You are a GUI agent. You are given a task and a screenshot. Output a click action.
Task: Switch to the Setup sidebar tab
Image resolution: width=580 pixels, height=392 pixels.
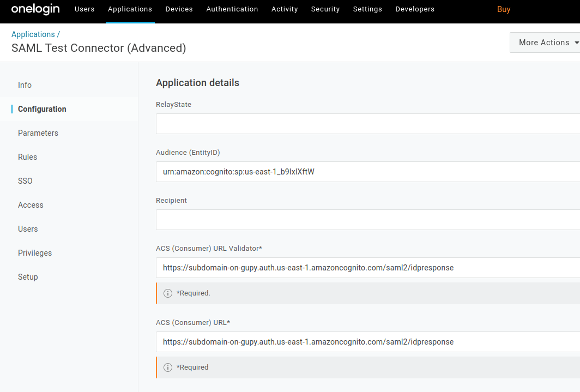click(x=28, y=278)
